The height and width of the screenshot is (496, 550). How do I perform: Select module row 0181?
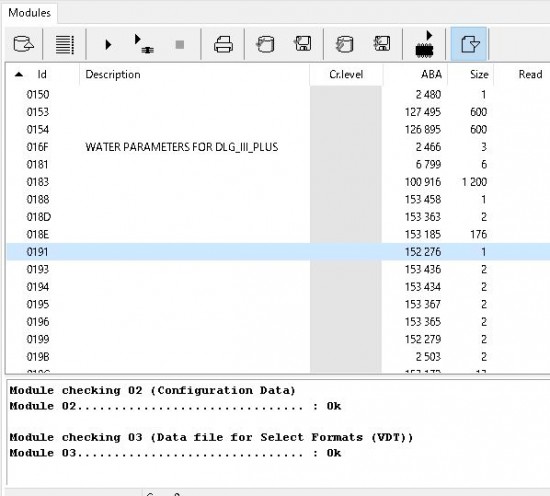click(278, 165)
